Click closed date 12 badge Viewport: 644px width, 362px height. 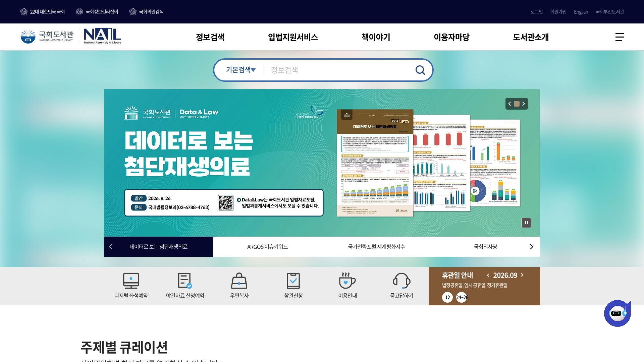447,297
